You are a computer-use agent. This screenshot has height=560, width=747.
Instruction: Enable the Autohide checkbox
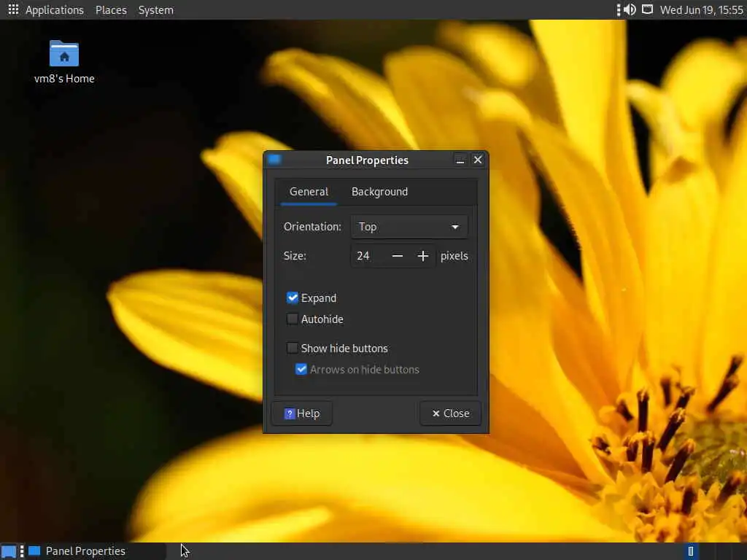point(293,319)
